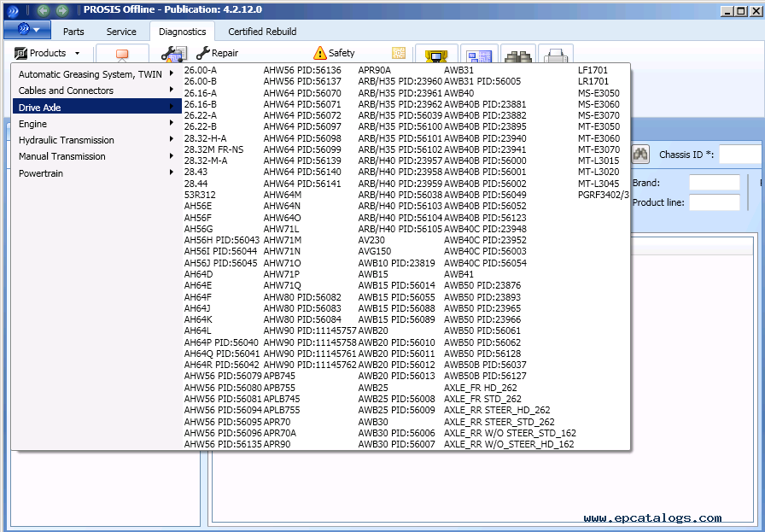Click submenu arrow beside Hydraulic Transmission
The height and width of the screenshot is (532, 765).
[172, 139]
